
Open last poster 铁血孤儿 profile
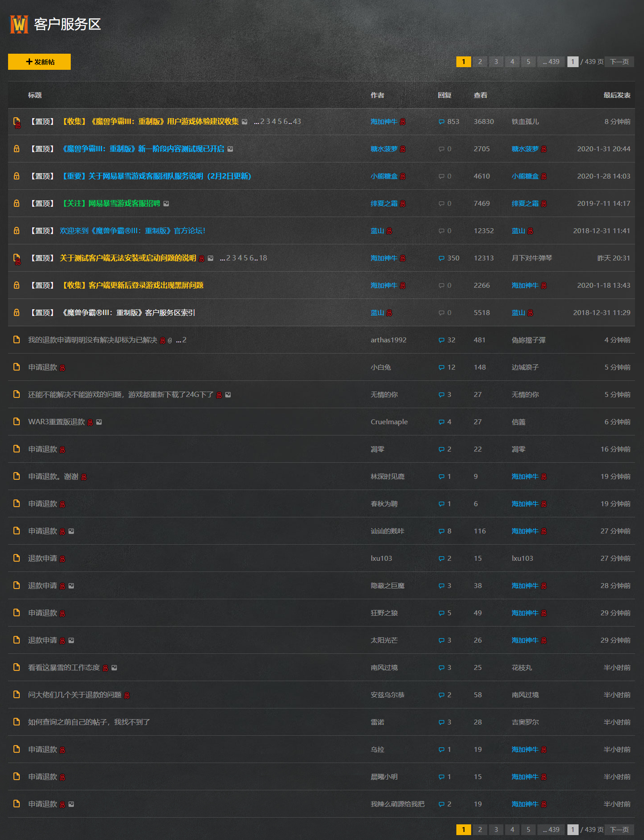[x=525, y=122]
